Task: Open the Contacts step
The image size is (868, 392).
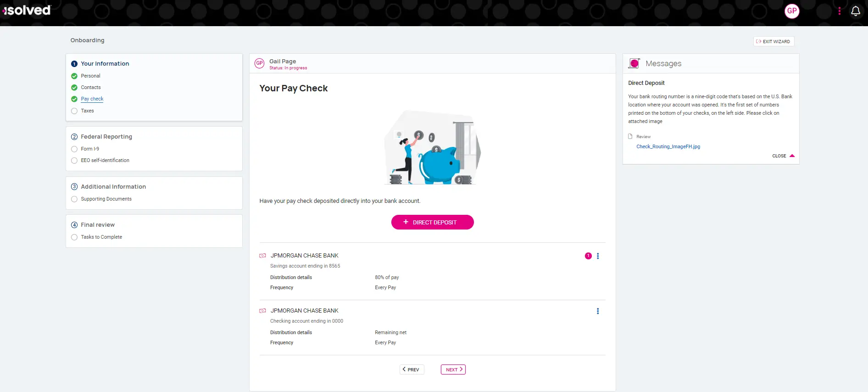Action: (91, 87)
